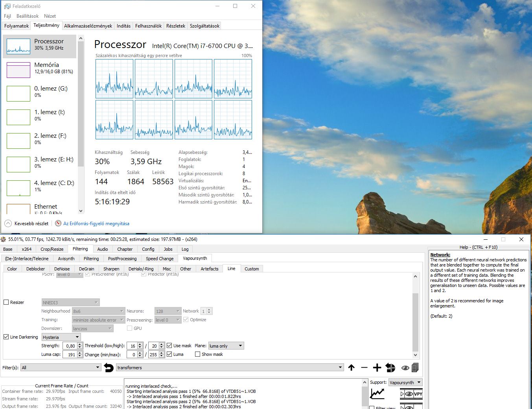Click Resource Monitor icon in Task Manager footer
Viewport: 532px width, 409px height.
[x=58, y=224]
